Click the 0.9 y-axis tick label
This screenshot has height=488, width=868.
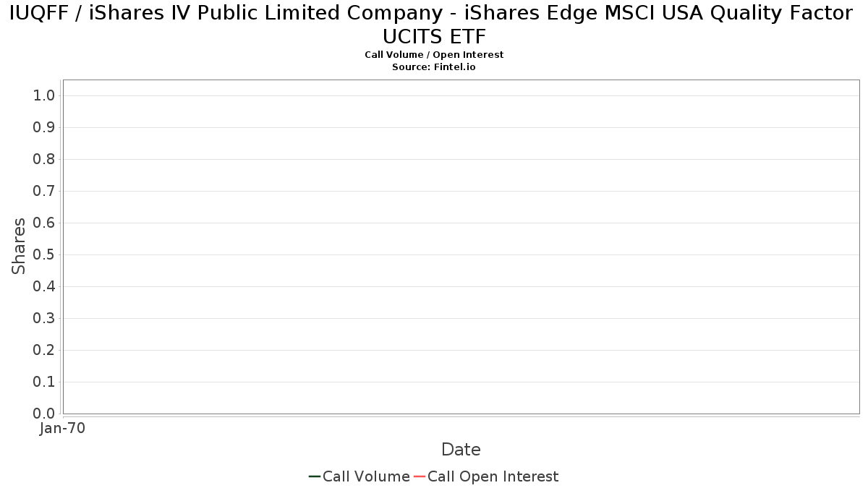pos(45,128)
